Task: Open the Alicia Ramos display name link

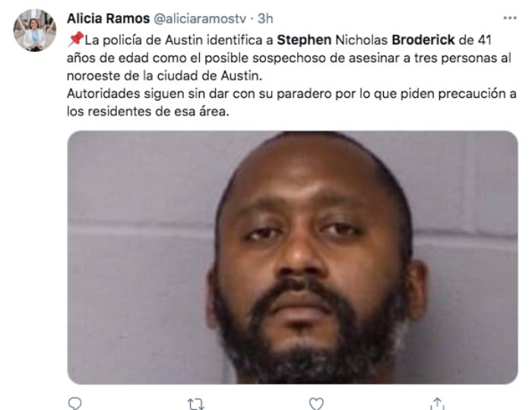Action: coord(108,18)
